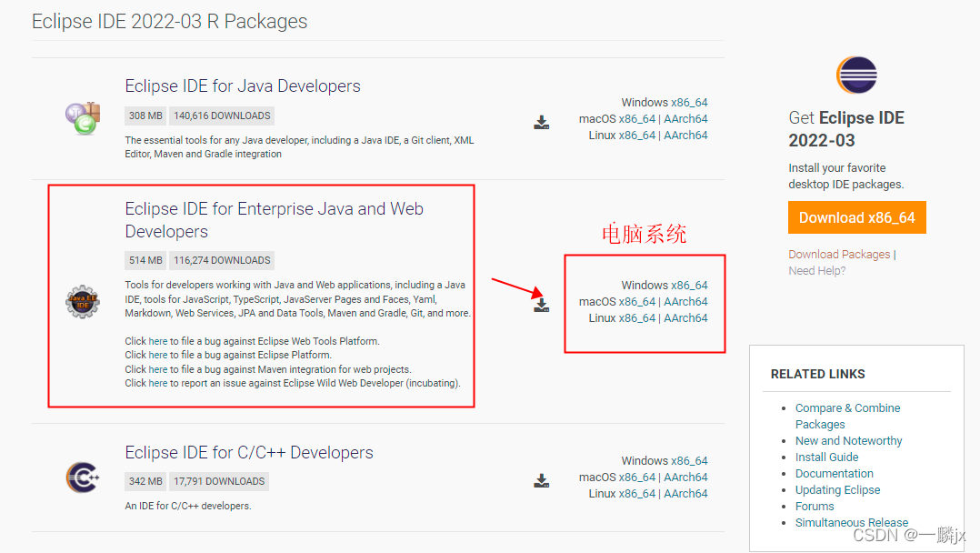Click 'here' for Maven integration bug
Screen dimensions: 980x553
(x=157, y=369)
